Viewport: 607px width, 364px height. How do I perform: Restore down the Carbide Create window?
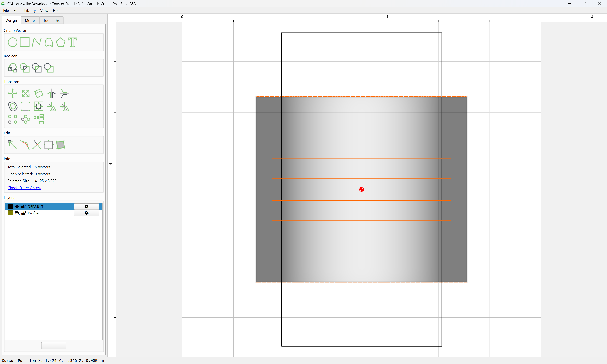pyautogui.click(x=584, y=3)
